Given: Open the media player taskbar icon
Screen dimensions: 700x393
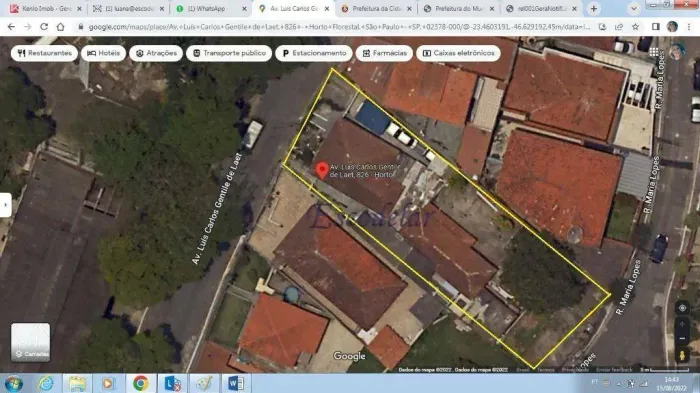Looking at the screenshot, I should tap(108, 384).
